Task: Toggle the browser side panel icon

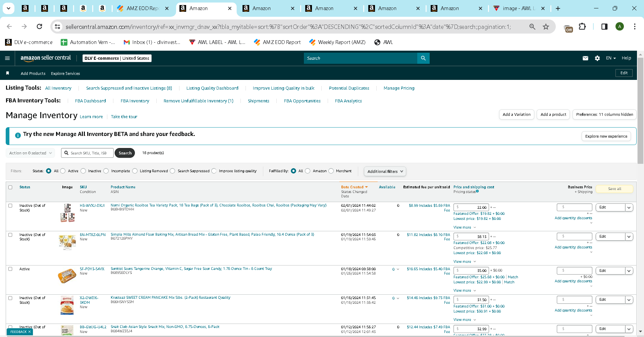Action: coord(604,27)
